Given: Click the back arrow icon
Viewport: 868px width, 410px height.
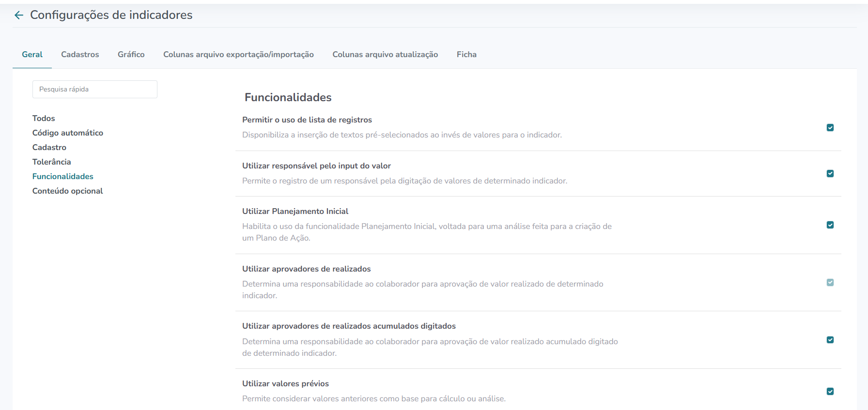Looking at the screenshot, I should [x=19, y=15].
